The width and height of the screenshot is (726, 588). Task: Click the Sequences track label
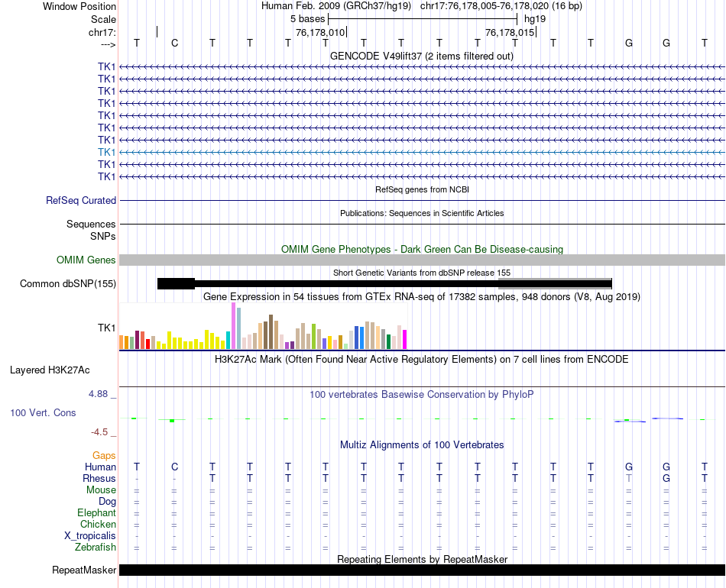(91, 224)
